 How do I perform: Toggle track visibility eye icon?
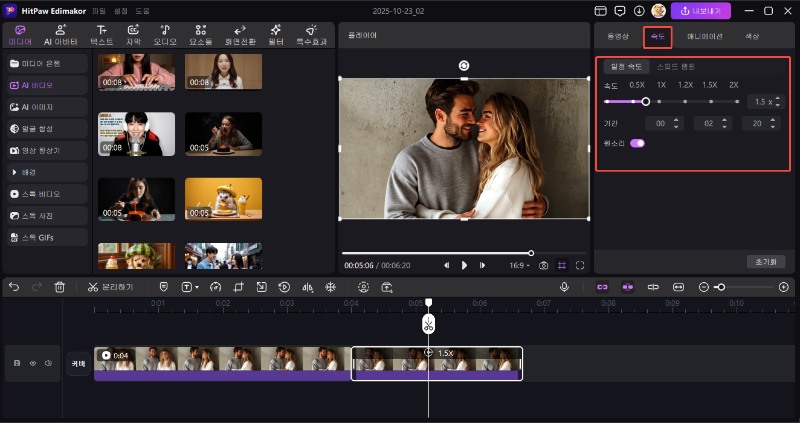click(32, 363)
